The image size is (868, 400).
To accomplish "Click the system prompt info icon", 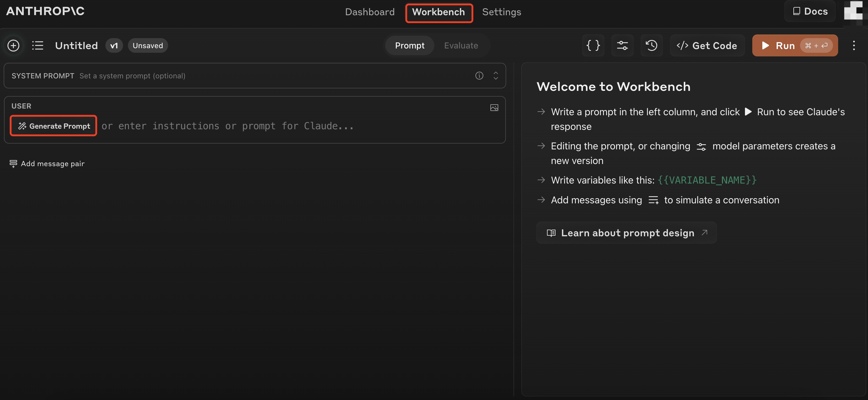I will point(479,76).
